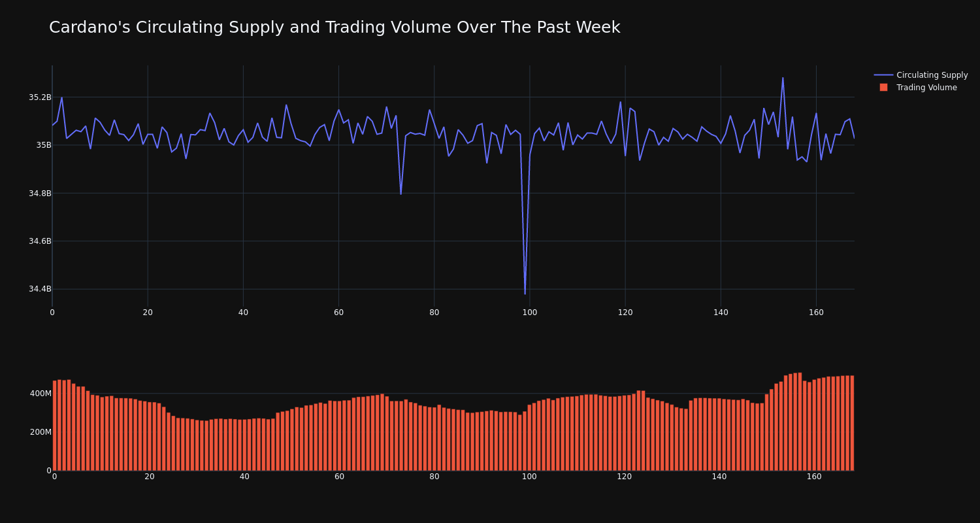Viewport: 980px width, 523px height.
Task: Click the supply dip near x=73
Action: (x=400, y=194)
